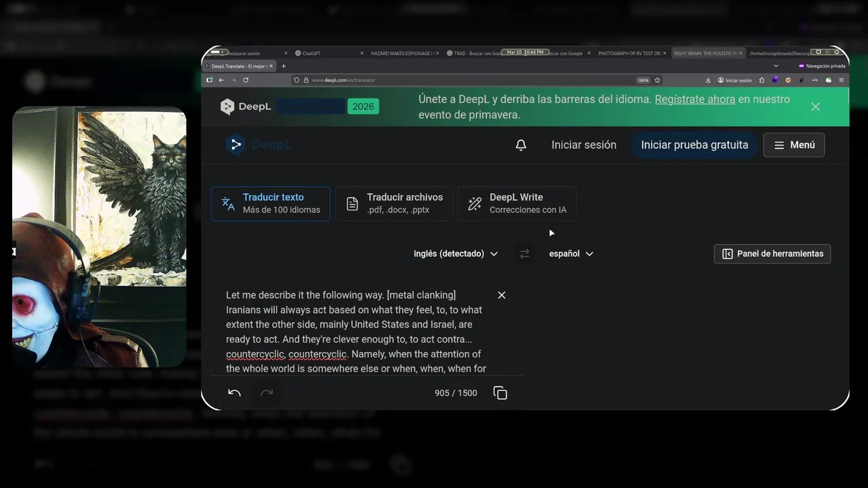The width and height of the screenshot is (868, 488).
Task: Open the list all tabs chevron
Action: click(x=776, y=66)
